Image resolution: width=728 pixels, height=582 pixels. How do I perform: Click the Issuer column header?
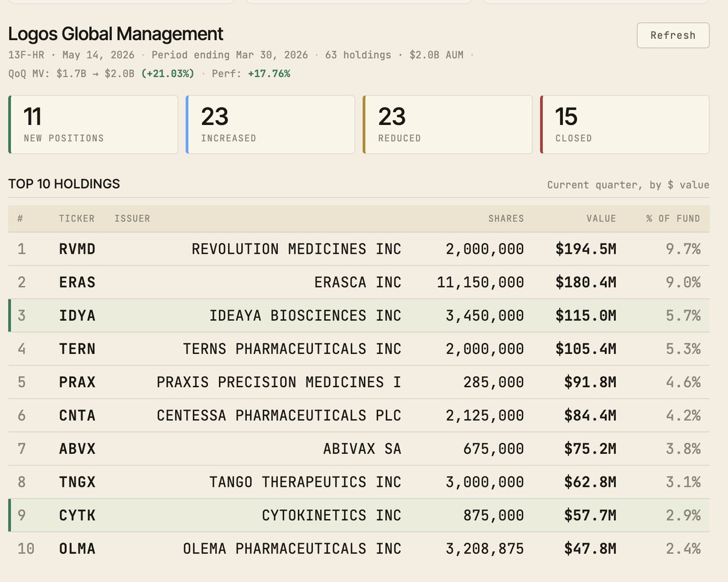click(x=132, y=218)
